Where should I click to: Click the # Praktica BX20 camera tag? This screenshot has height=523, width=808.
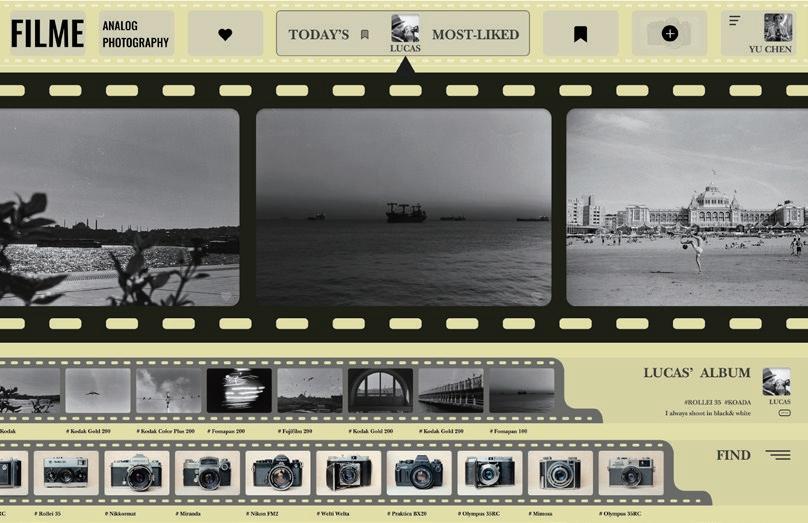[407, 514]
